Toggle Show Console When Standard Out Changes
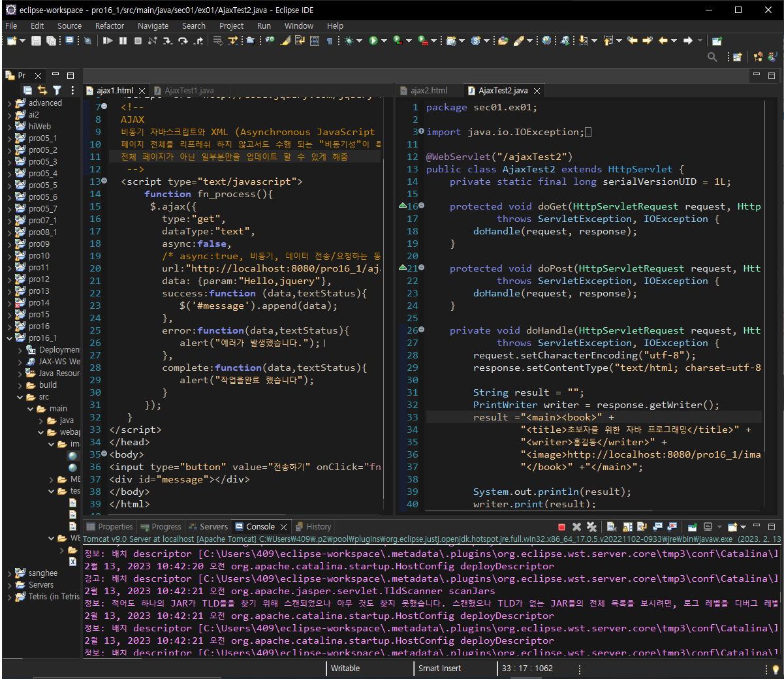The height and width of the screenshot is (679, 784). tap(657, 527)
